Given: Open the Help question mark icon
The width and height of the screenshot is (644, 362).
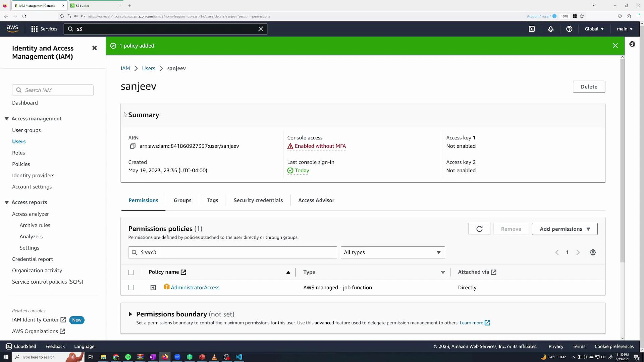Looking at the screenshot, I should coord(569,29).
